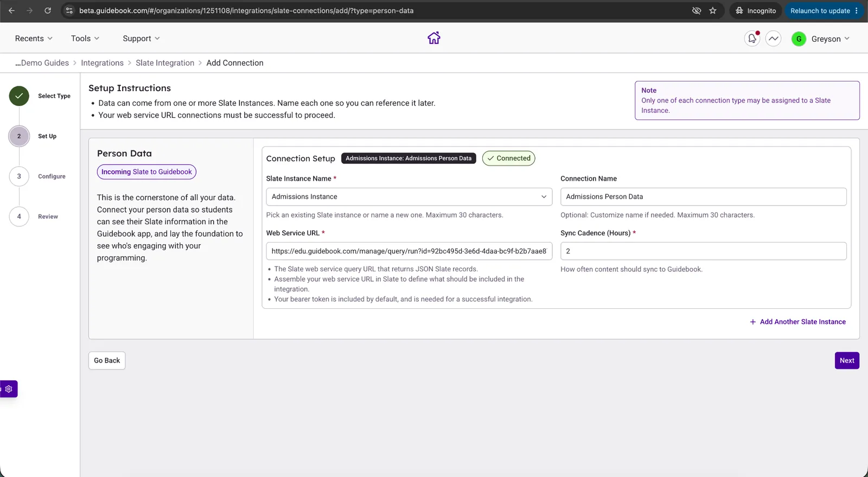Click the Connection Name field
The width and height of the screenshot is (868, 477).
[x=703, y=196]
